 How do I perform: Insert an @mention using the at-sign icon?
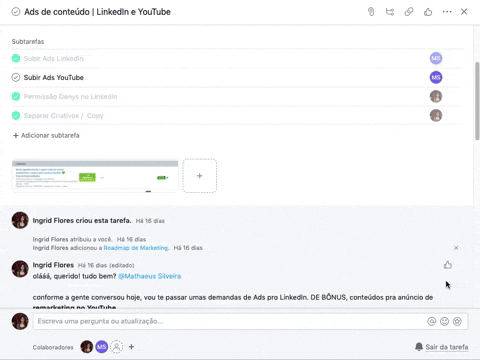click(431, 321)
